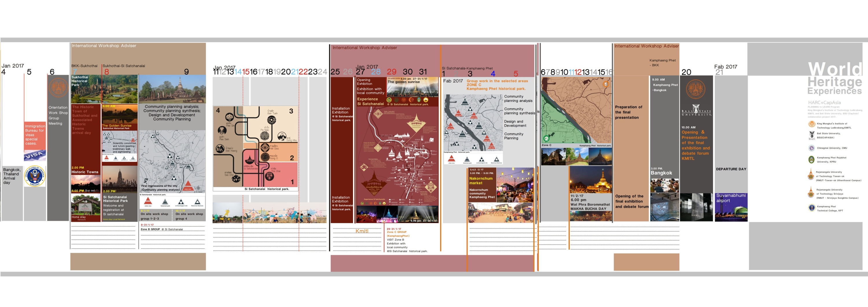Click the kite festival photo strip

[269, 213]
